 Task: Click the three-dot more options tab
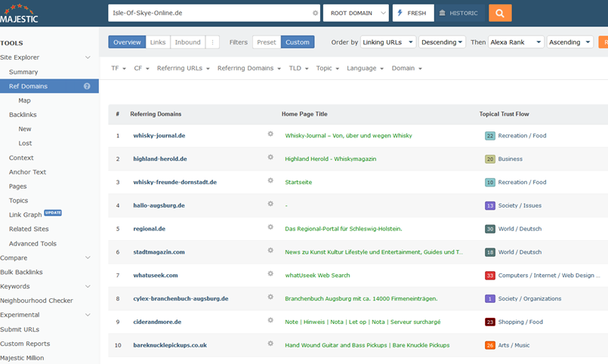(x=212, y=42)
